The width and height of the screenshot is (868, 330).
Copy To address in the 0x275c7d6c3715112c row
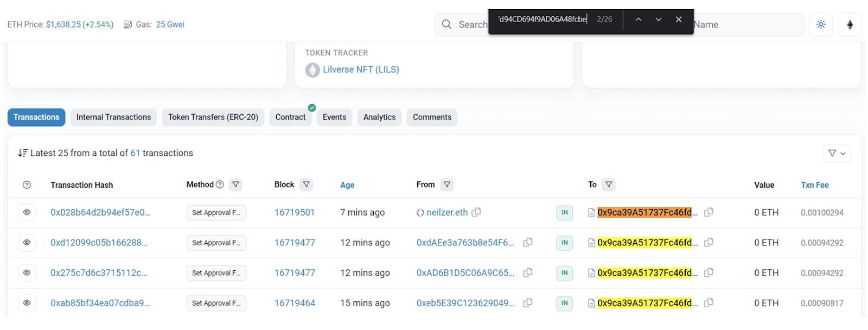tap(709, 273)
